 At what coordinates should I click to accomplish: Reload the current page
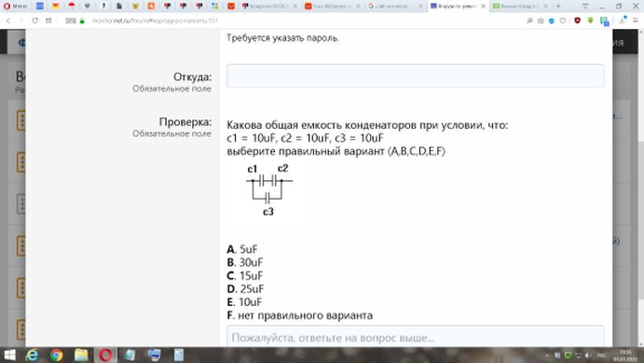point(34,21)
